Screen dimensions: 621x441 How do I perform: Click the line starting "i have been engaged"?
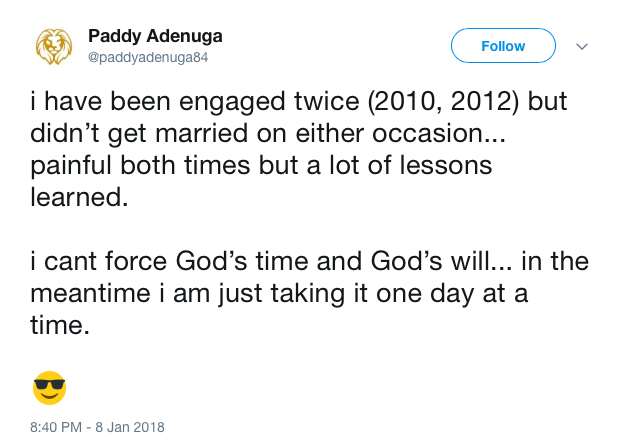coord(299,101)
